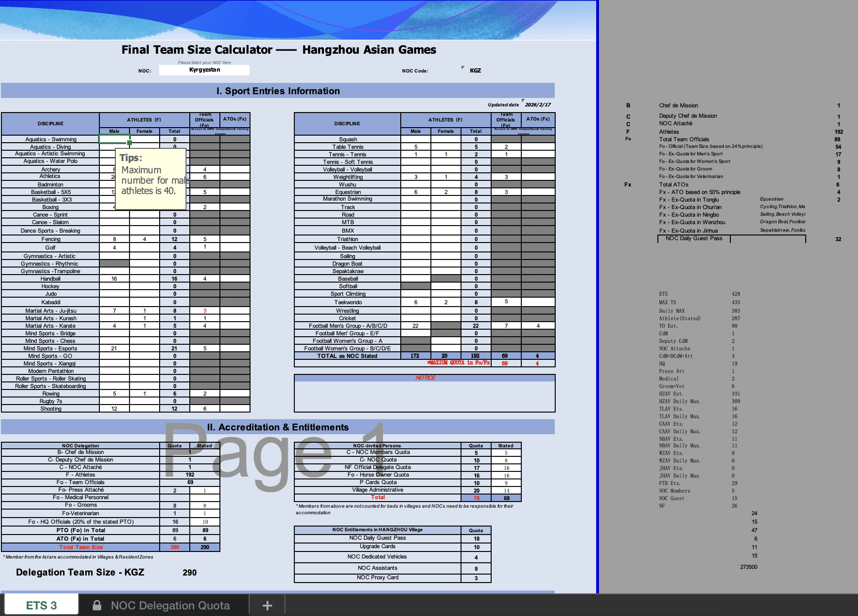Select the Fencing male athletes cell
This screenshot has width=858, height=616.
pyautogui.click(x=114, y=239)
